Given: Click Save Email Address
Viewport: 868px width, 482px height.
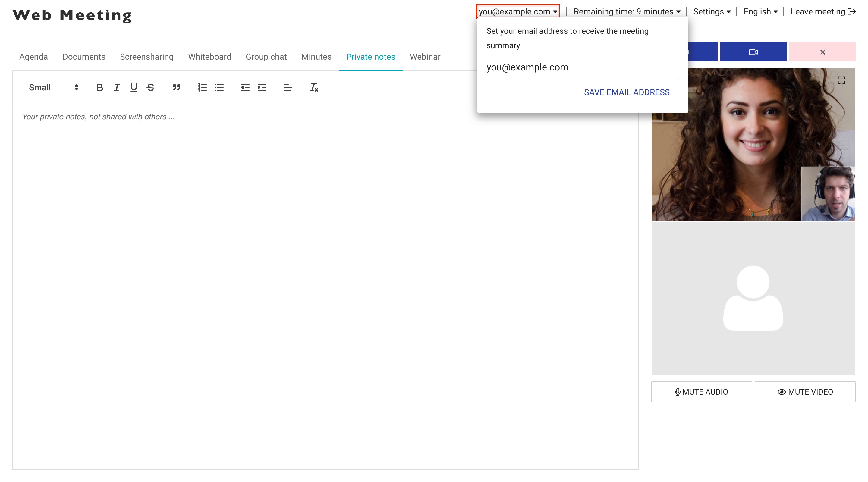Looking at the screenshot, I should pos(626,92).
